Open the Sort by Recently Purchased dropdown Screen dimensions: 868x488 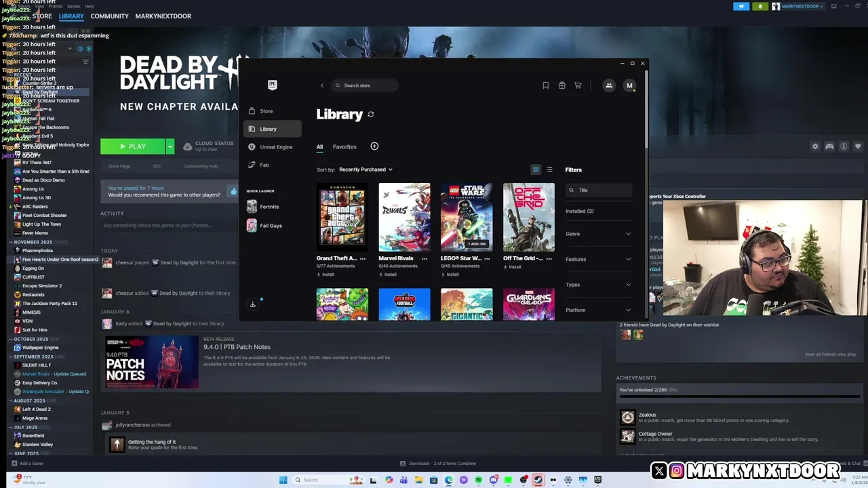click(366, 169)
